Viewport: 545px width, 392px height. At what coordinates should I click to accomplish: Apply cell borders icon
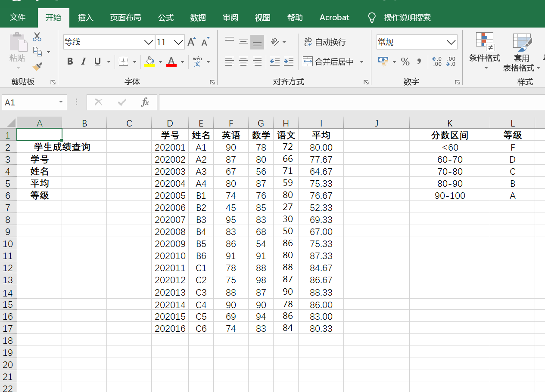[x=123, y=62]
